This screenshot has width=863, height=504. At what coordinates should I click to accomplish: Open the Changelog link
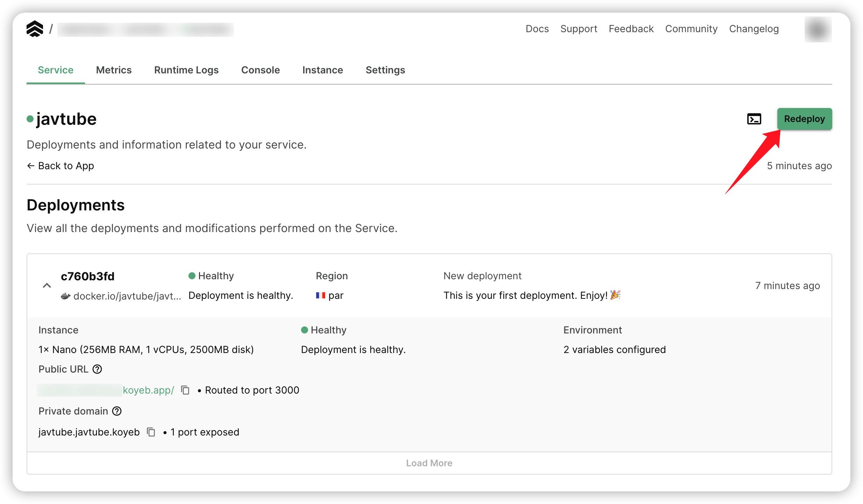click(754, 29)
